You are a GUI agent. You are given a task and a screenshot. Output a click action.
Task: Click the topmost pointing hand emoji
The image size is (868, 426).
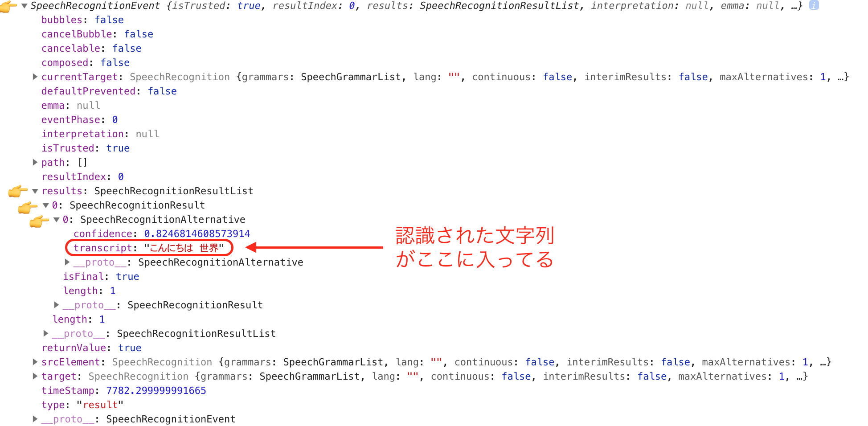(8, 6)
